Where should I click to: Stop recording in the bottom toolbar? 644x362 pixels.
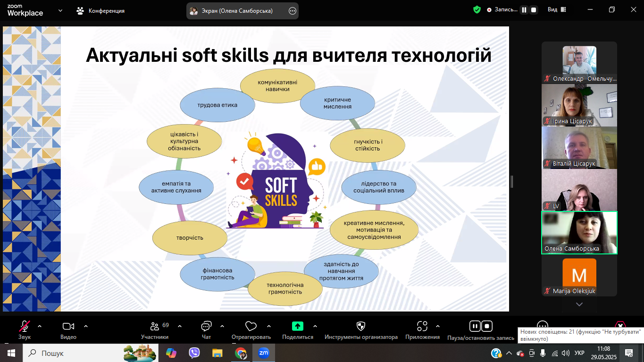[x=487, y=326]
